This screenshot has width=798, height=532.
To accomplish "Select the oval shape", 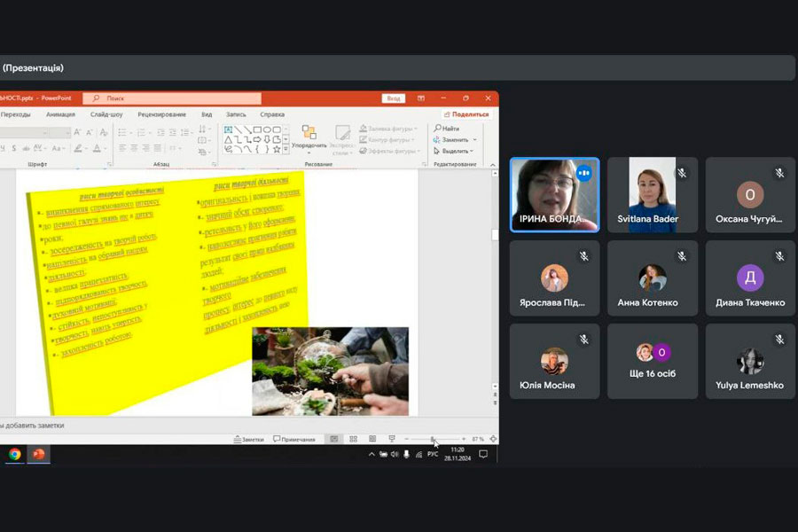I will pos(267,129).
